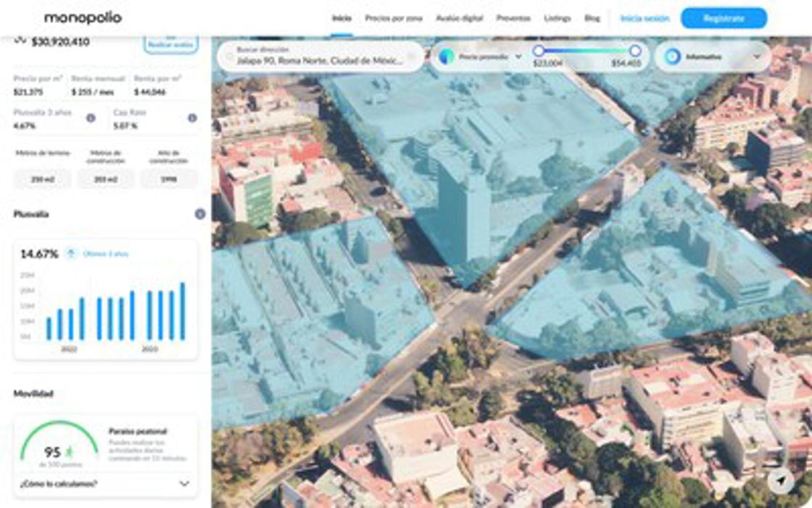Viewport: 812px width, 508px height.
Task: Click the Realizar avalúo button
Action: click(170, 44)
